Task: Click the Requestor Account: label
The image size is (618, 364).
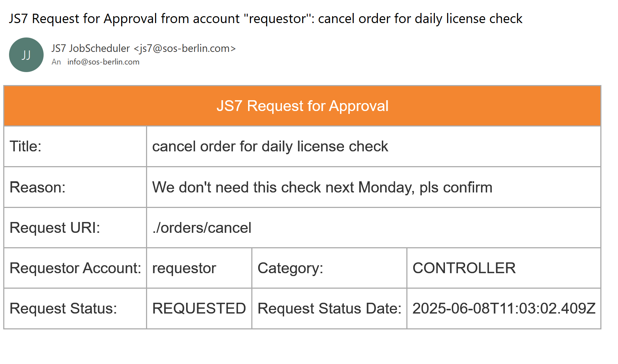Action: tap(75, 268)
